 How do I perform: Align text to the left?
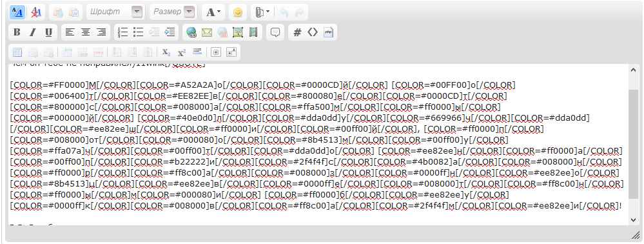(70, 32)
